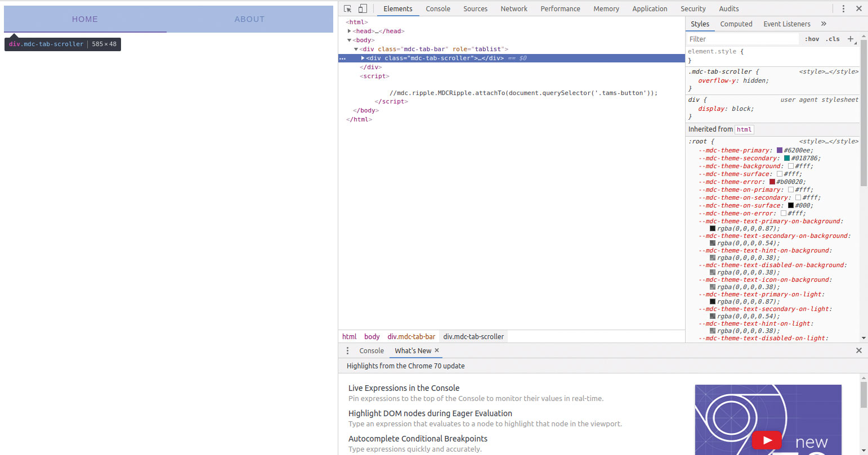Click Live Expressions in the Console heading

pyautogui.click(x=404, y=388)
